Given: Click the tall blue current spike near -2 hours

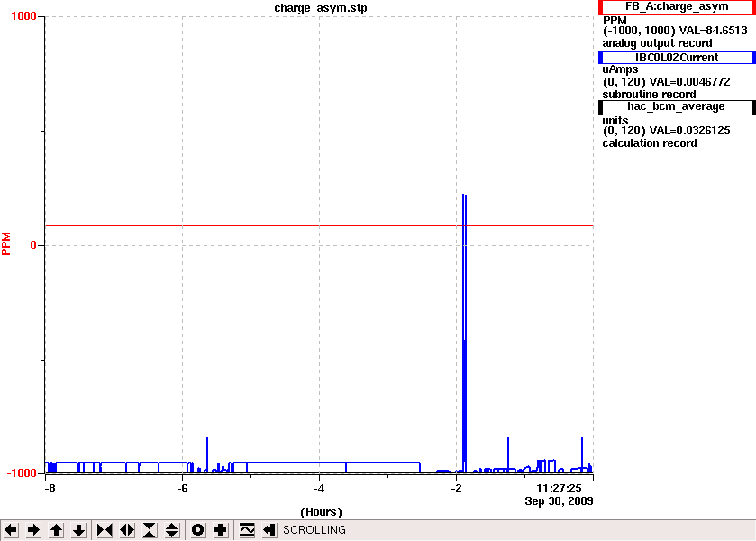Looking at the screenshot, I should 464,333.
